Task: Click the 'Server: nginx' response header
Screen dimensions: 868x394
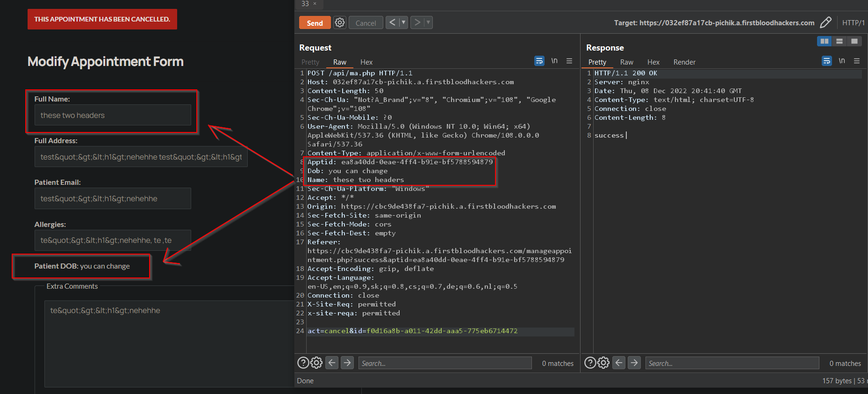Action: tap(622, 82)
